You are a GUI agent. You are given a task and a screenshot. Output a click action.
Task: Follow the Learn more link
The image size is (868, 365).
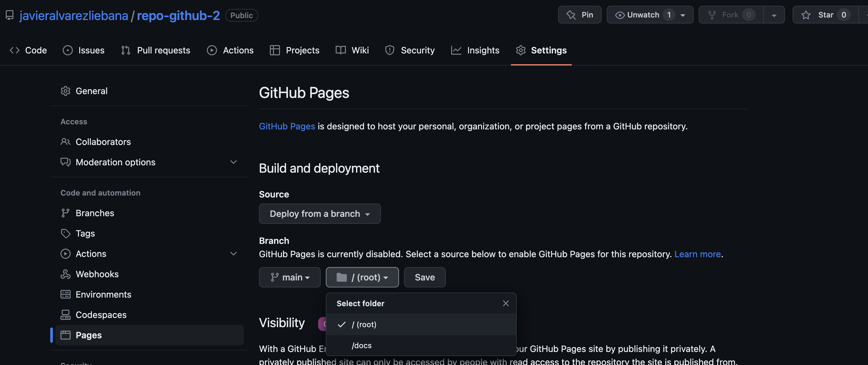point(697,254)
